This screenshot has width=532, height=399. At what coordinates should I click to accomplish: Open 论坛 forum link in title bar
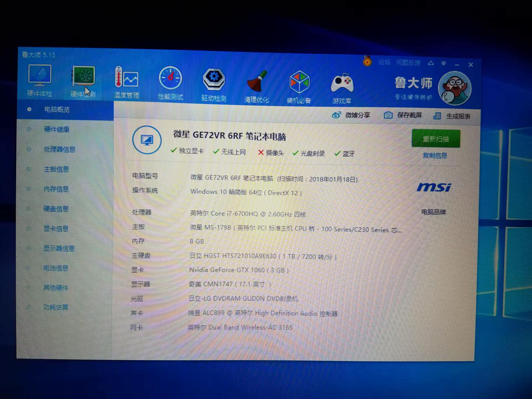pos(384,62)
